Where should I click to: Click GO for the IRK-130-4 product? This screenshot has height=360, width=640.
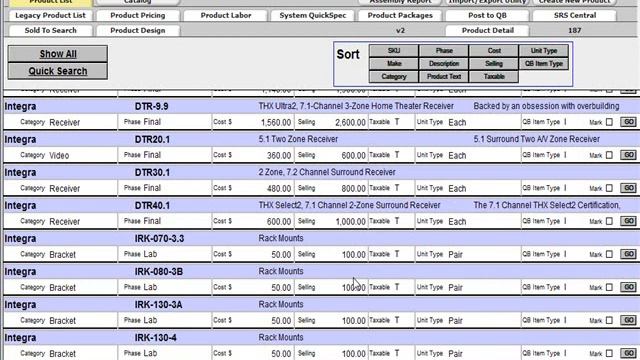(629, 353)
